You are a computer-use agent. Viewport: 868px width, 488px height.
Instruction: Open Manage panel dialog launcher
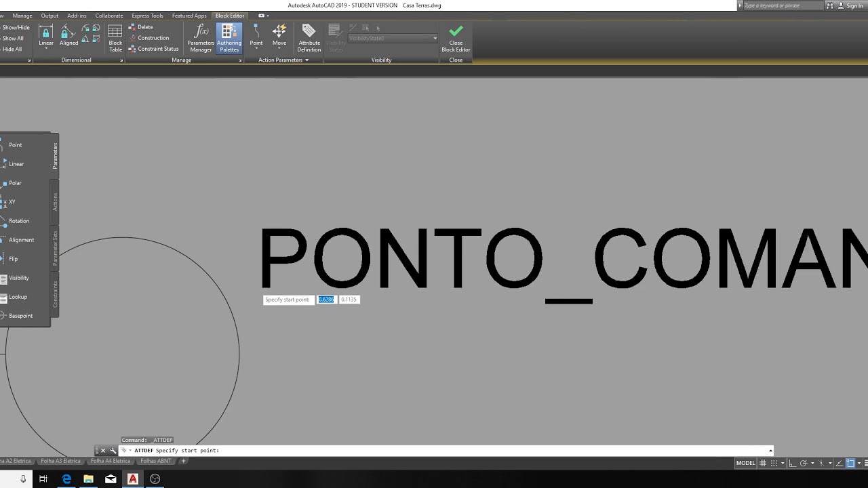click(x=240, y=61)
